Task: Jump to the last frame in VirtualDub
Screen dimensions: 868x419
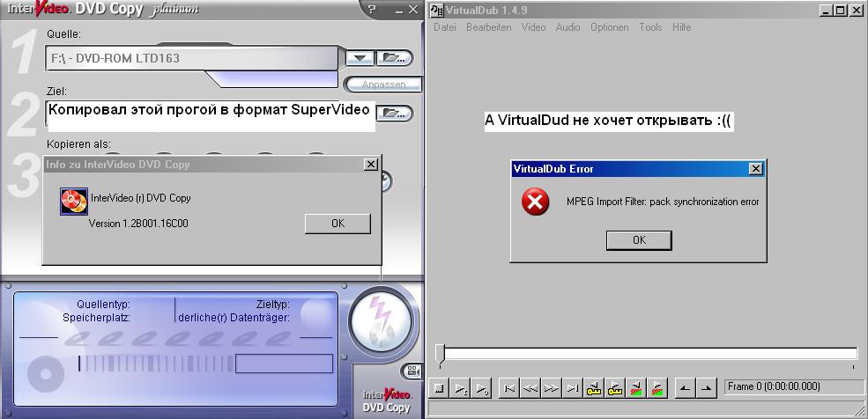Action: tap(573, 388)
